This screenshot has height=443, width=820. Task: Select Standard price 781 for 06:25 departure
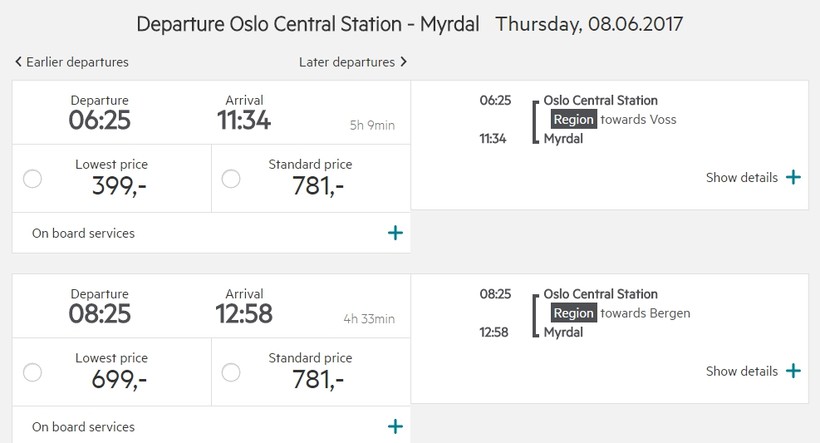(x=231, y=179)
